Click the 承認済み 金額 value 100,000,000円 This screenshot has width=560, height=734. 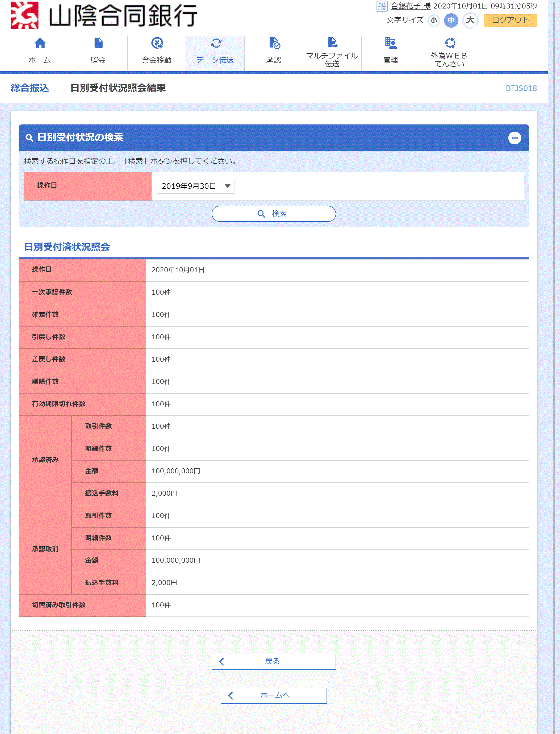pyautogui.click(x=176, y=471)
